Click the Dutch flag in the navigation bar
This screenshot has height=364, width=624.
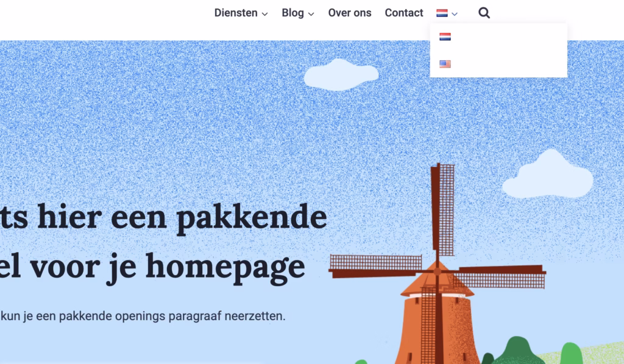tap(442, 13)
